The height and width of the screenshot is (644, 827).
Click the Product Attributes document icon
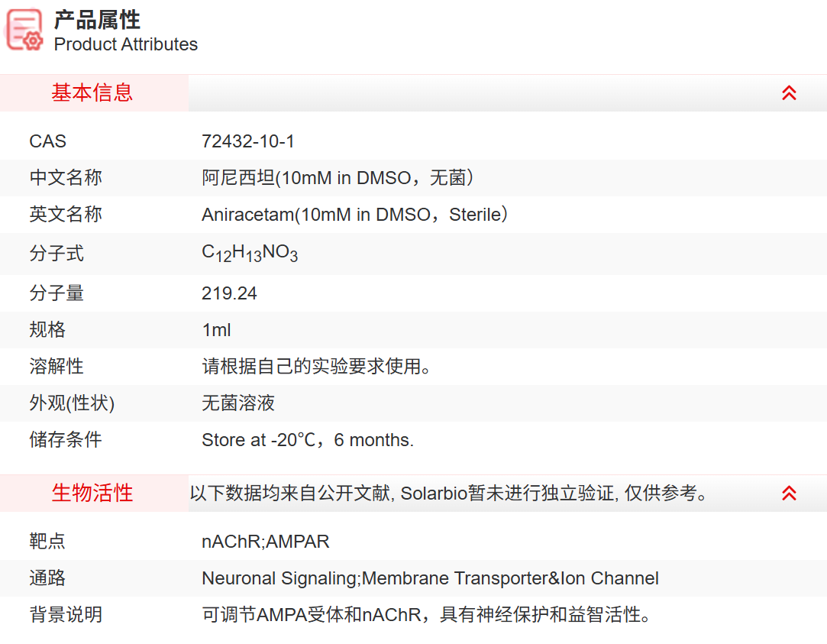(x=25, y=31)
